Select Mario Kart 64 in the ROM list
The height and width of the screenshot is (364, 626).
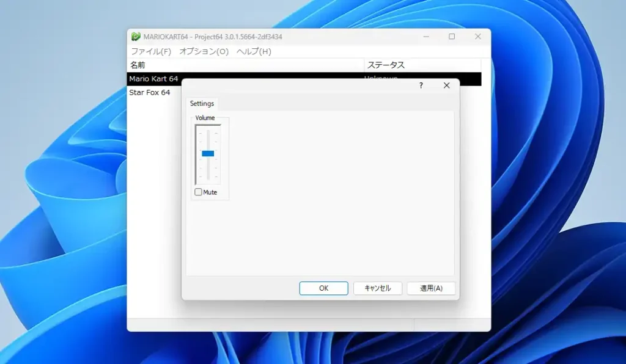[155, 79]
